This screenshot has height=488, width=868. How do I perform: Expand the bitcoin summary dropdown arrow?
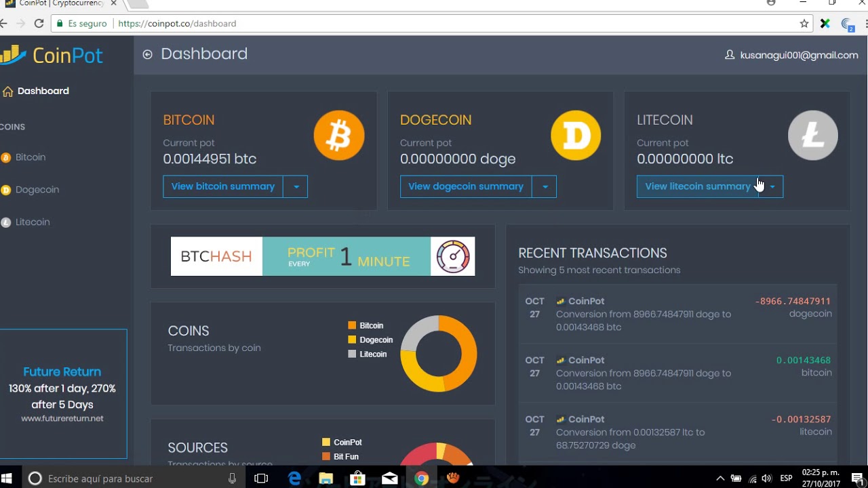[296, 186]
